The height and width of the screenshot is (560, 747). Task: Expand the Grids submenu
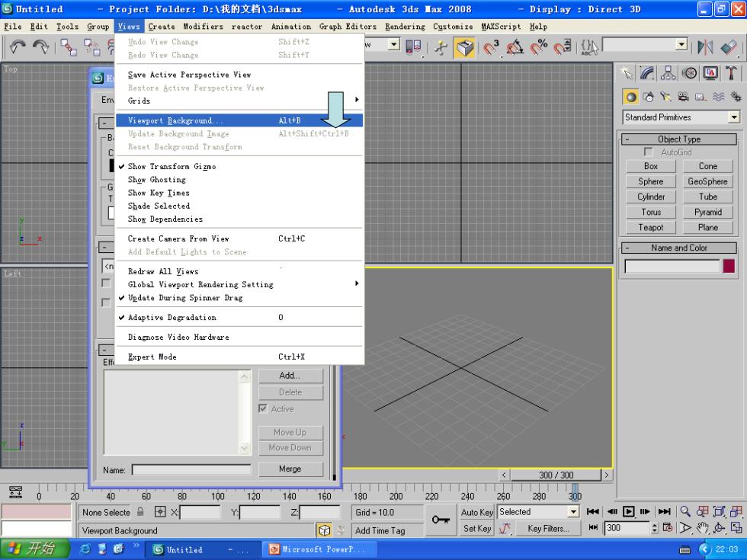239,101
